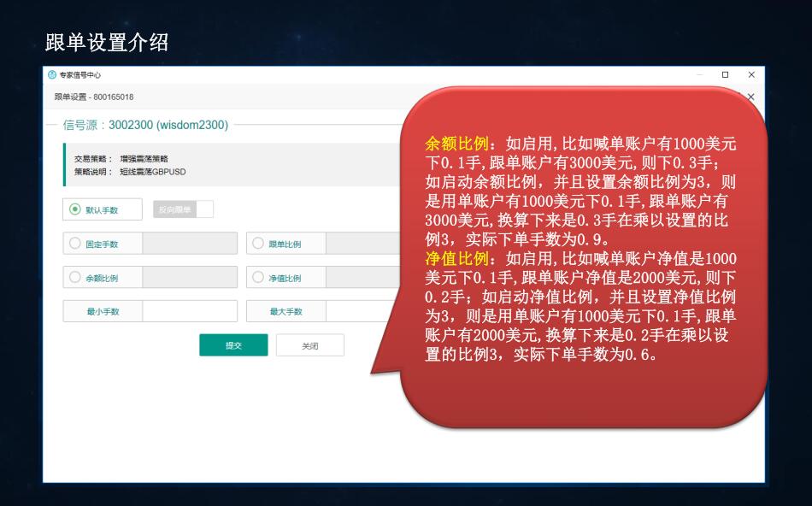This screenshot has width=812, height=506.
Task: Select the 固定手数 radio option
Action: point(74,244)
